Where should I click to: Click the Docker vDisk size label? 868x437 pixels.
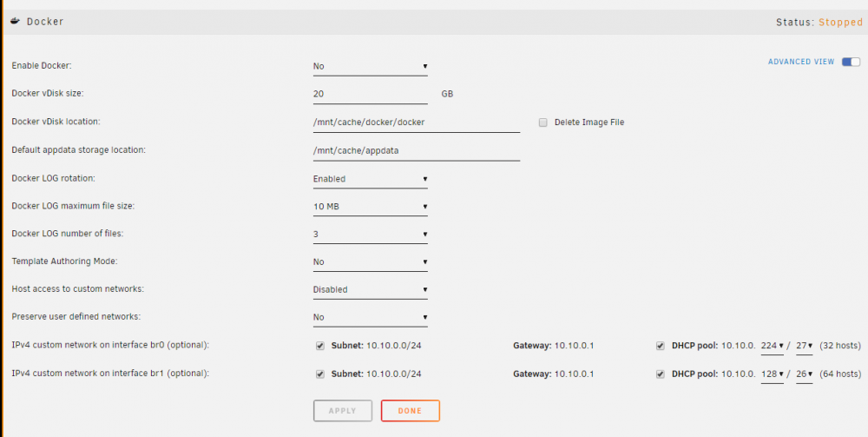click(48, 94)
